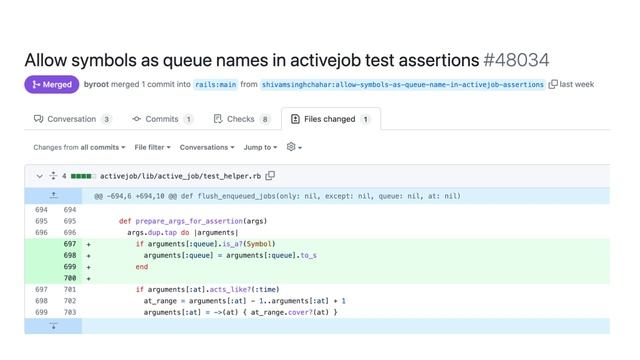This screenshot has width=640, height=360.
Task: Switch to the Conversation tab
Action: (x=72, y=119)
